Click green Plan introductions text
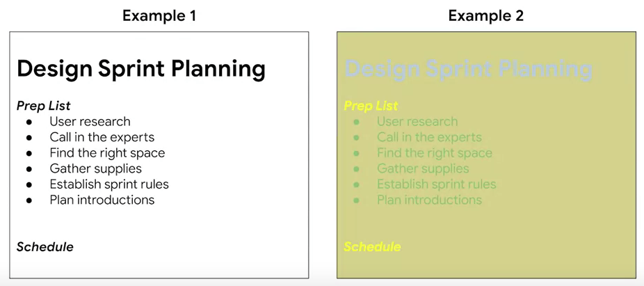 tap(430, 200)
